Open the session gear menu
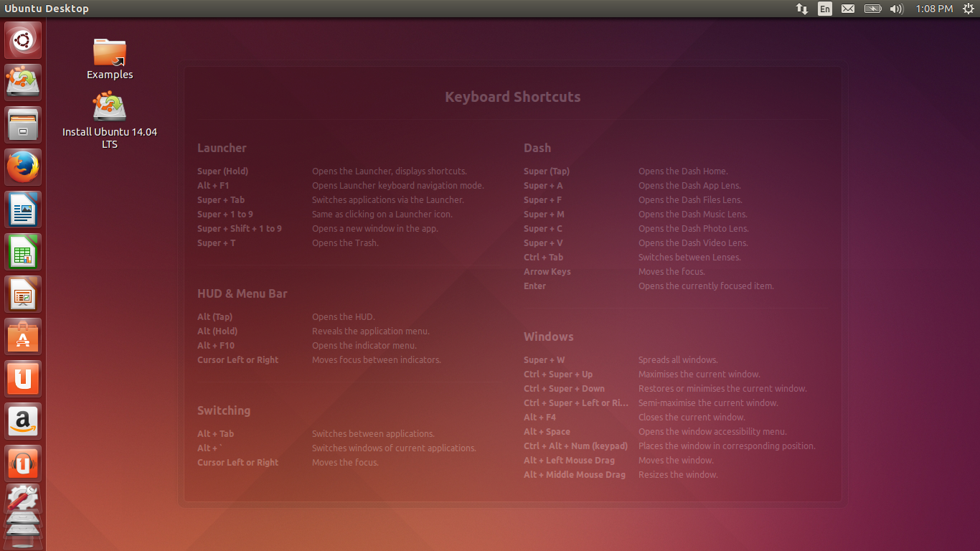 [967, 9]
